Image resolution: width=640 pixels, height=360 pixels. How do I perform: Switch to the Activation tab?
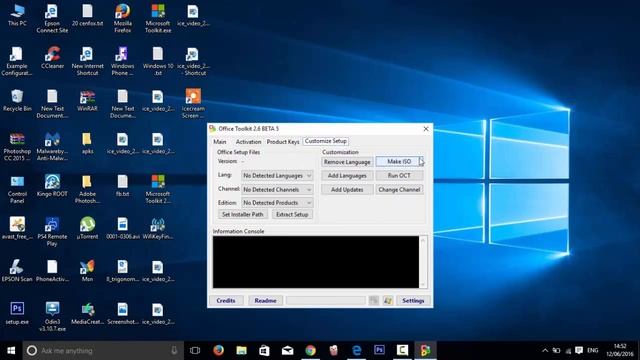[248, 142]
